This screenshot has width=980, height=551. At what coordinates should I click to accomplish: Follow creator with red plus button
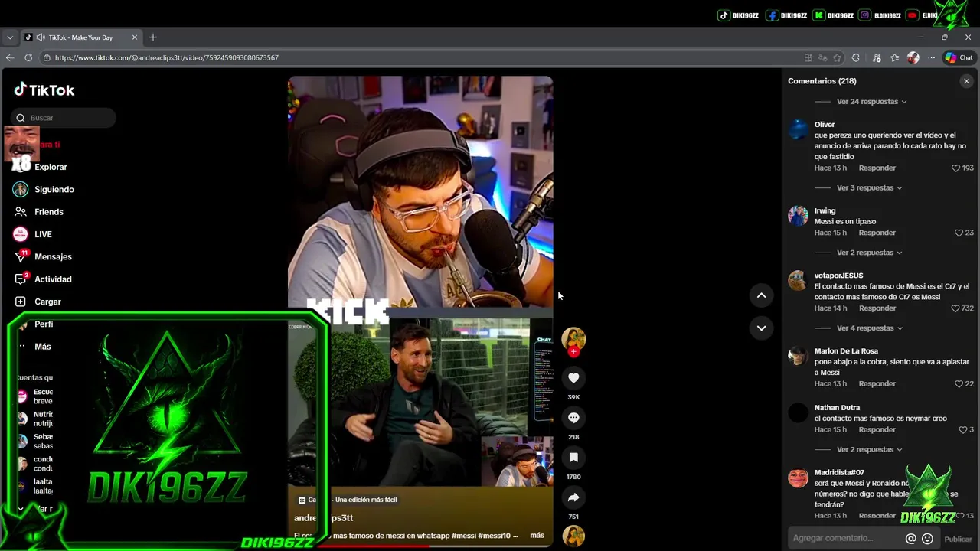[x=573, y=352]
